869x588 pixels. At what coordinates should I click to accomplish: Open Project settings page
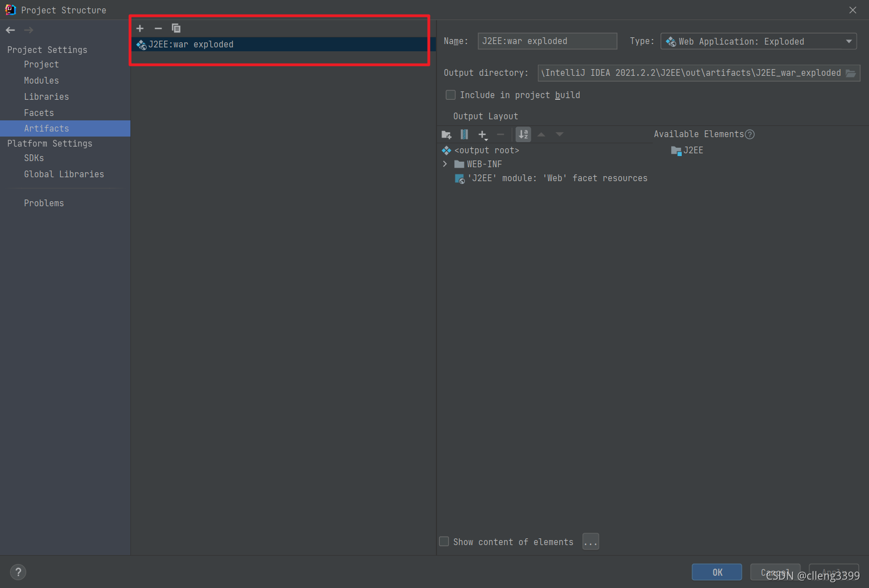(x=41, y=65)
